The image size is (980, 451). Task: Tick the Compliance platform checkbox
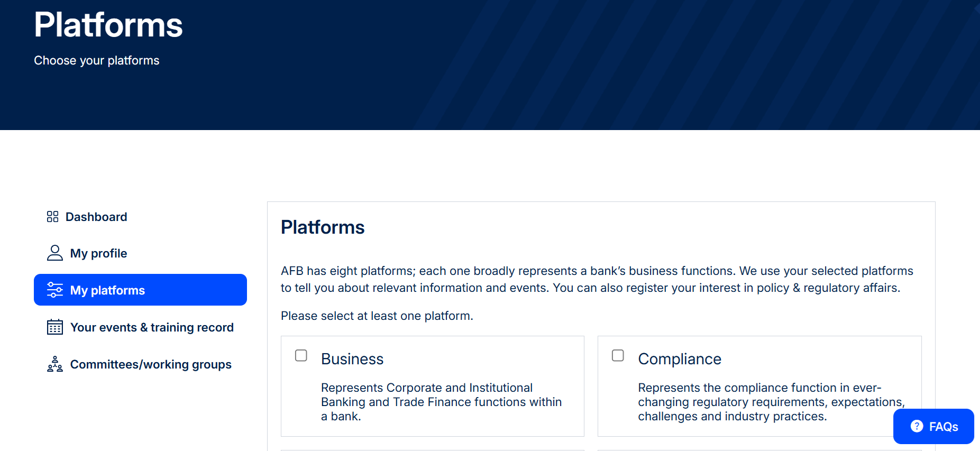tap(618, 355)
